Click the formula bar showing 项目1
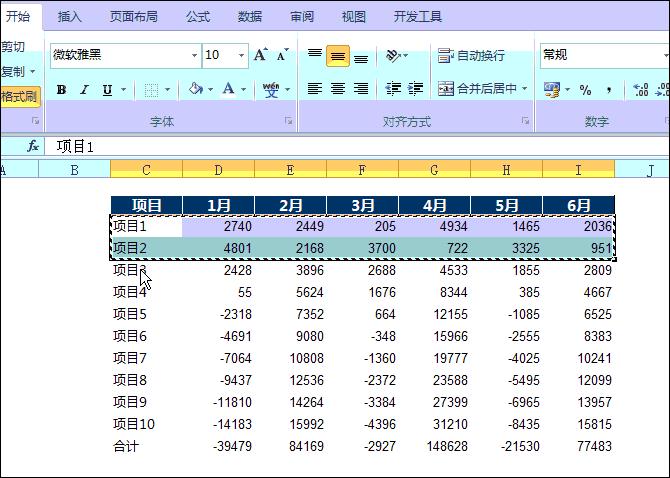Image resolution: width=670 pixels, height=478 pixels. (357, 147)
